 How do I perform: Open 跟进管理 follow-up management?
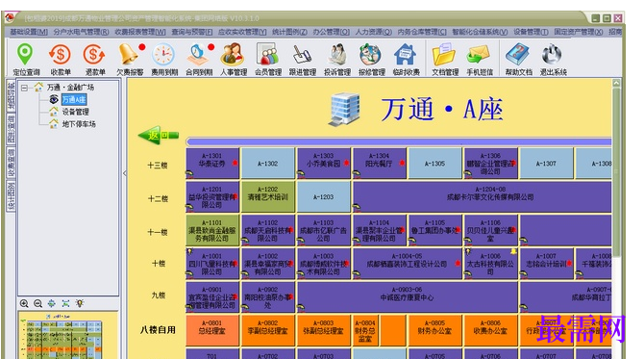tap(302, 60)
